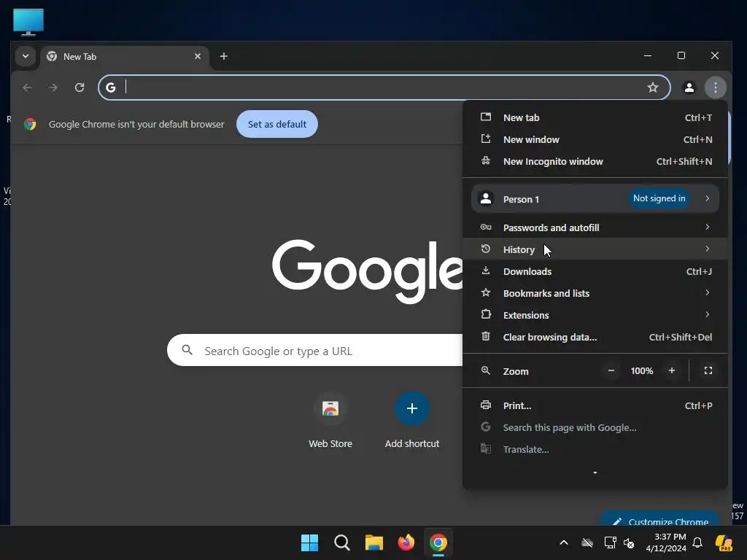Show hidden system tray icons

pyautogui.click(x=564, y=542)
